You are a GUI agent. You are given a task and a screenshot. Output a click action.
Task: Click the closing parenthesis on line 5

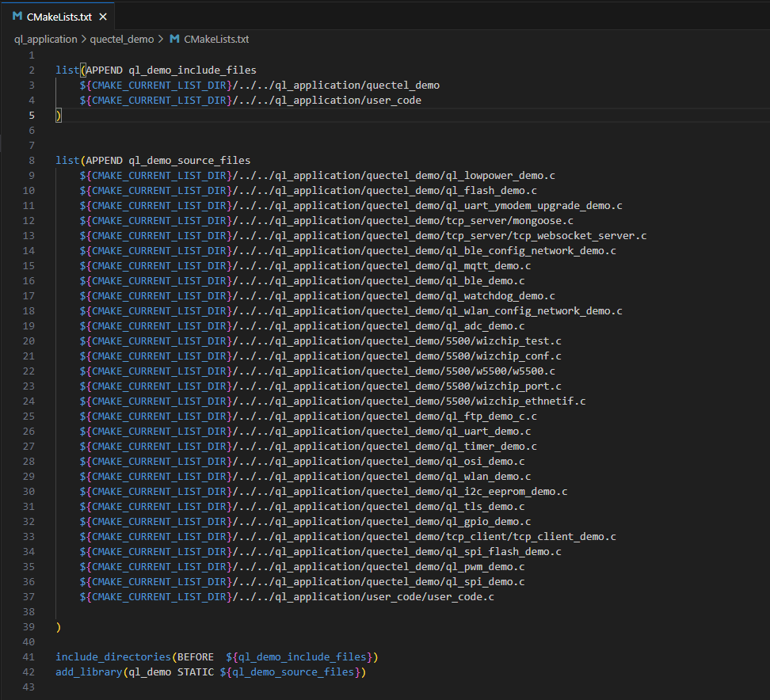click(x=57, y=115)
